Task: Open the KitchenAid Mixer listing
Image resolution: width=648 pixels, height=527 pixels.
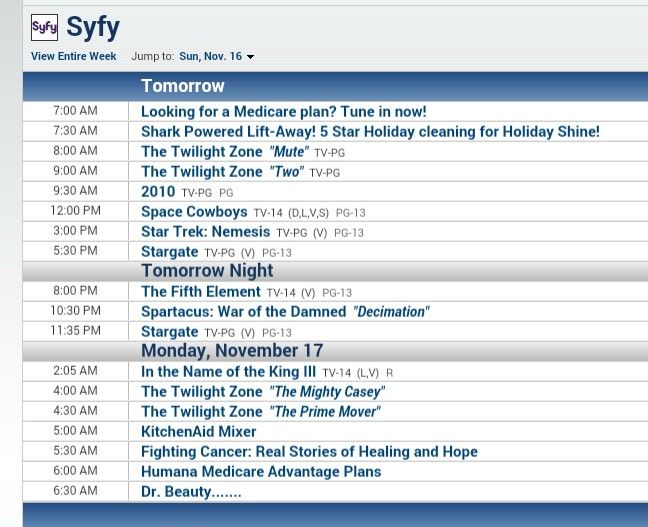Action: [198, 432]
